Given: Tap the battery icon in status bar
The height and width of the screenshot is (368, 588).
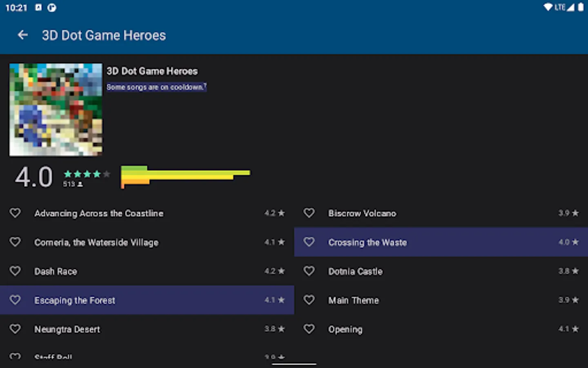Looking at the screenshot, I should (581, 7).
